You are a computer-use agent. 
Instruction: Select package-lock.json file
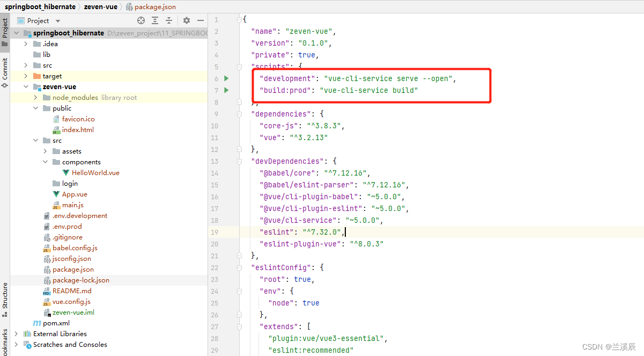[x=76, y=280]
